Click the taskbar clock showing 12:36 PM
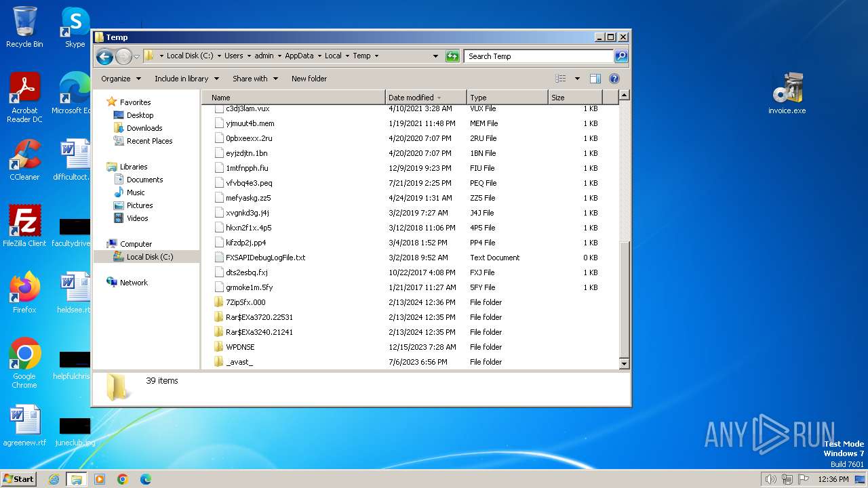 click(x=833, y=479)
